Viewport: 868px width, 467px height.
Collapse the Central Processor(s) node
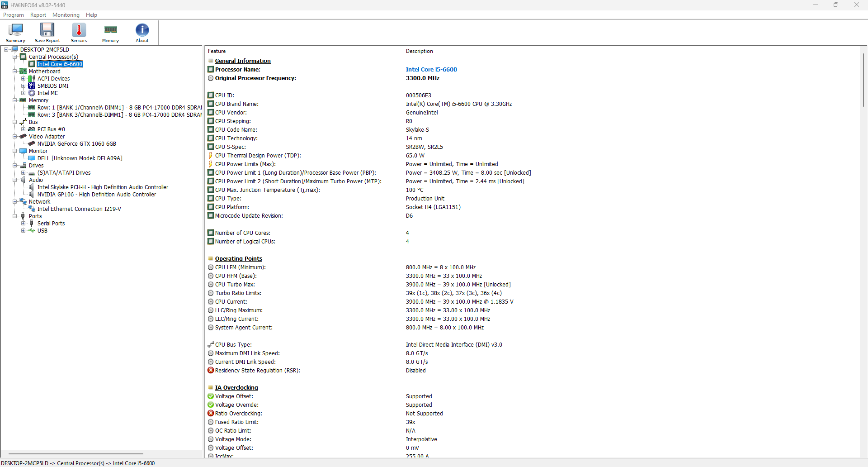(x=15, y=57)
